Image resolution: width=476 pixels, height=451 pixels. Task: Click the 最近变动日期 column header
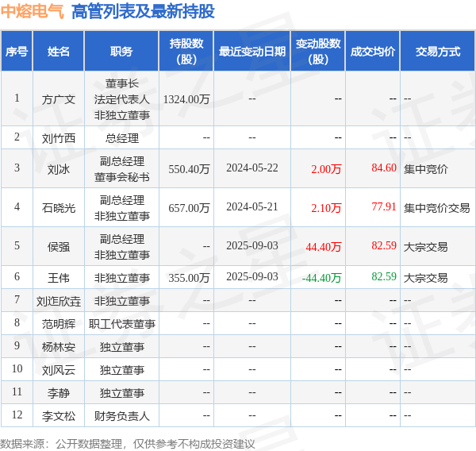[252, 52]
